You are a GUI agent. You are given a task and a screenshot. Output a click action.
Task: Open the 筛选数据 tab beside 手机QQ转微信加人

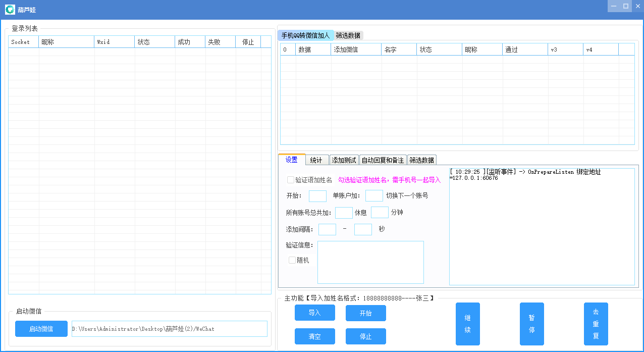tap(348, 35)
